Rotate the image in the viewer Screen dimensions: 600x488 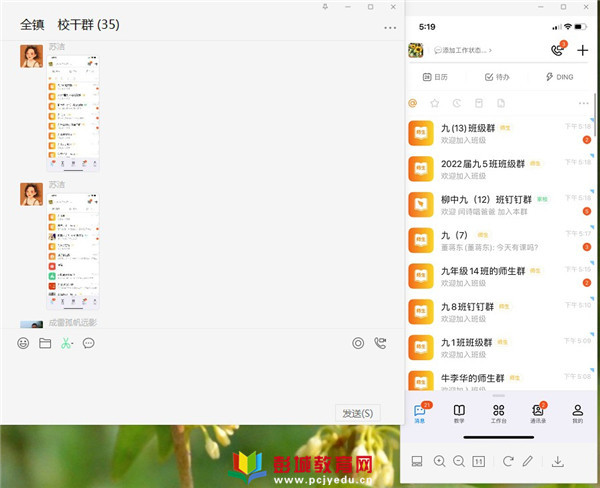tap(508, 461)
